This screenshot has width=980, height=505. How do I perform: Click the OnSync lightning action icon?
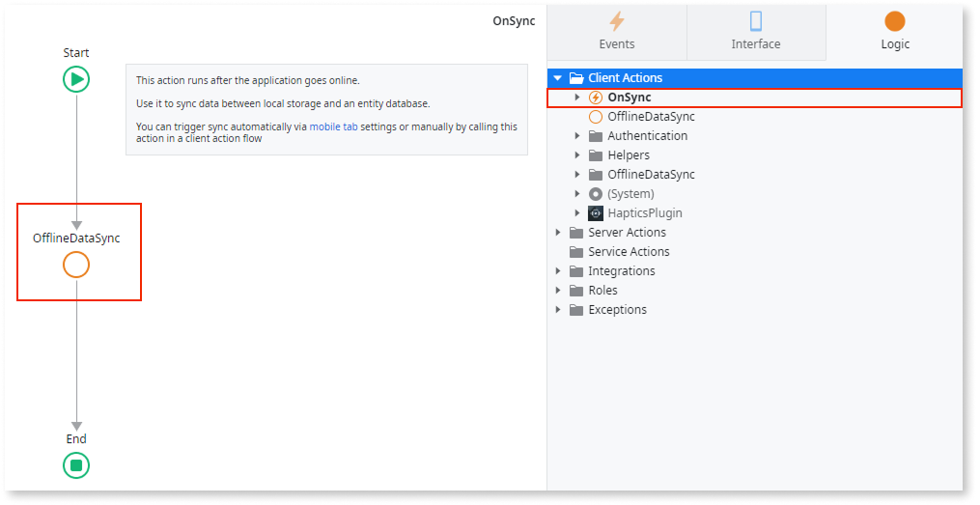coord(596,98)
